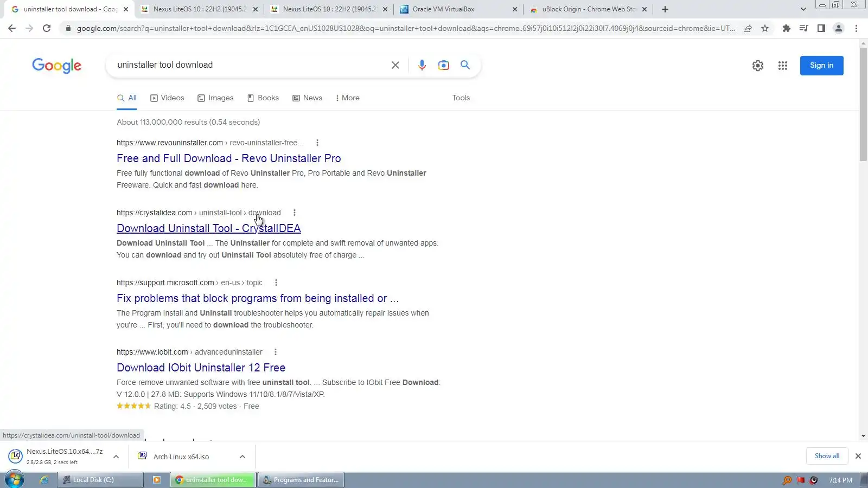Click the share page icon in address bar
The width and height of the screenshot is (868, 488).
pyautogui.click(x=748, y=28)
